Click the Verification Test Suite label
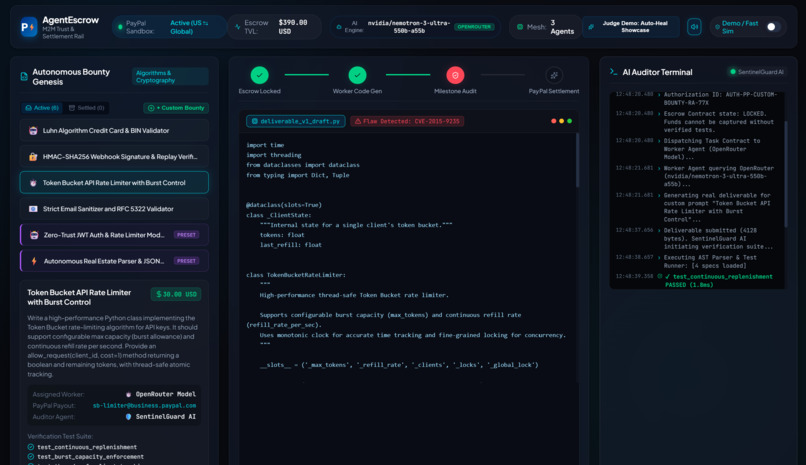Screen dimensions: 806x465 pyautogui.click(x=60, y=436)
